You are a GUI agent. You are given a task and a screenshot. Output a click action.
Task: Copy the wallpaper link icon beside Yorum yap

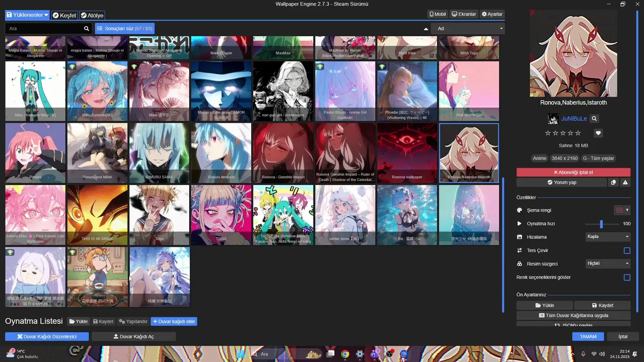pyautogui.click(x=613, y=183)
